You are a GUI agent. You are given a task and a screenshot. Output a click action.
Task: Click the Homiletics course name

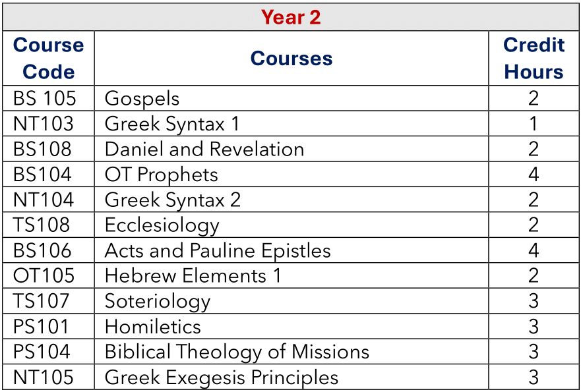pos(153,327)
